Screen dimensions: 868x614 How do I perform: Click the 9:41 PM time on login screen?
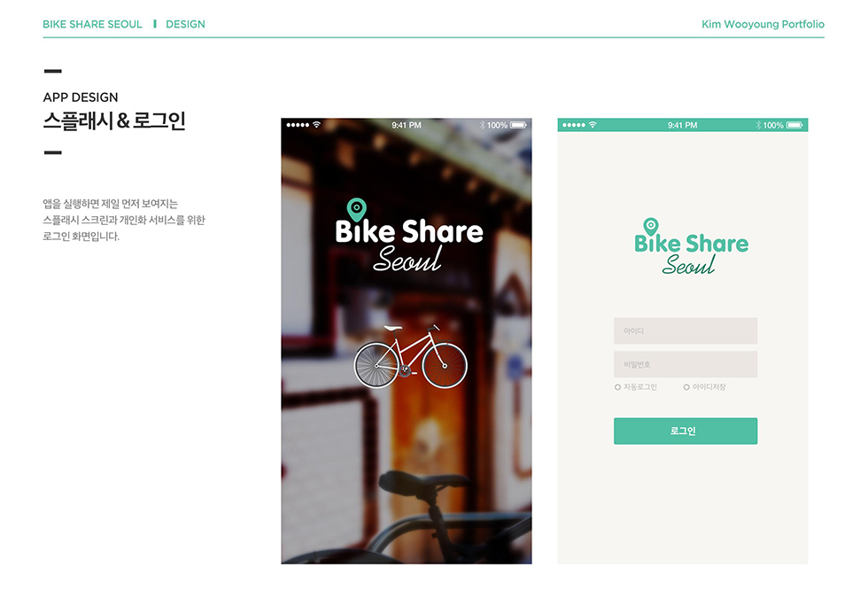click(x=682, y=125)
